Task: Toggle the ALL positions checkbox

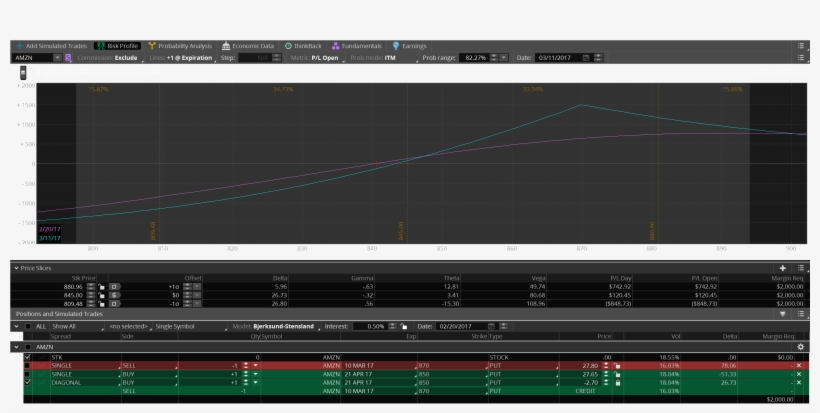Action: (x=28, y=326)
